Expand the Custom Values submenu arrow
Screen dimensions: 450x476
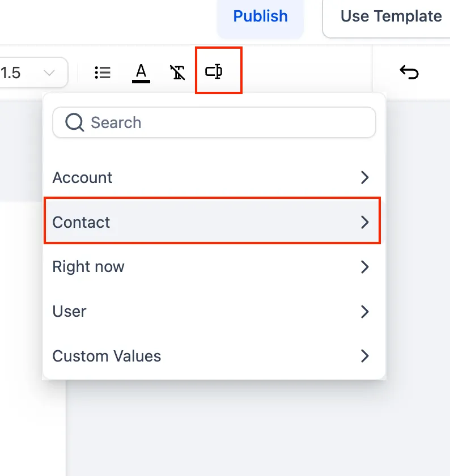coord(364,356)
